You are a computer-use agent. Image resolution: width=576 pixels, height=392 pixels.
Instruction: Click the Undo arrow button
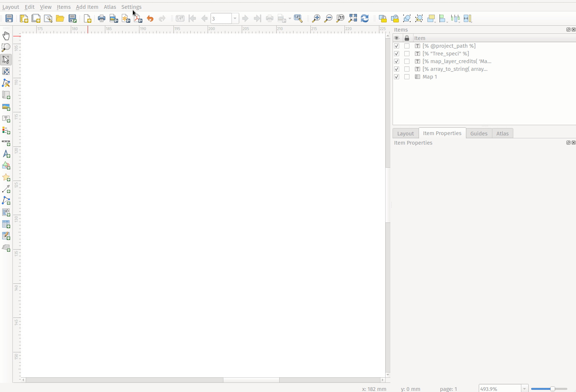[x=150, y=18]
